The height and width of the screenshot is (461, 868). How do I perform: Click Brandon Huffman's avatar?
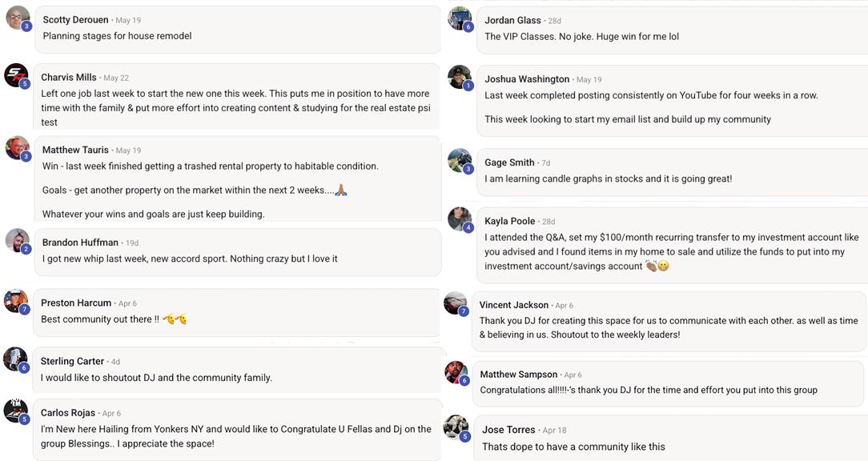[x=17, y=240]
